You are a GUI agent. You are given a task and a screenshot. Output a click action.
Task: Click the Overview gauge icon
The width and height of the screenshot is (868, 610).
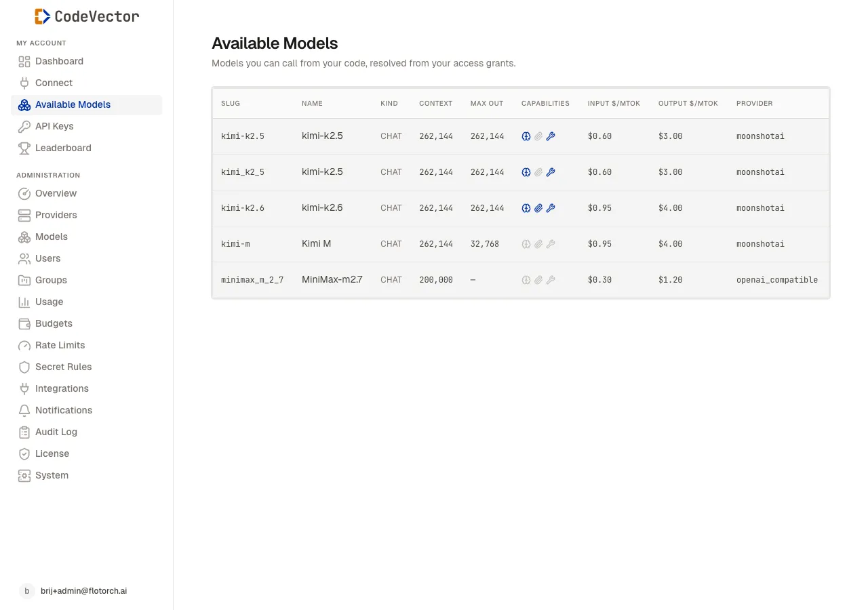[x=24, y=194]
